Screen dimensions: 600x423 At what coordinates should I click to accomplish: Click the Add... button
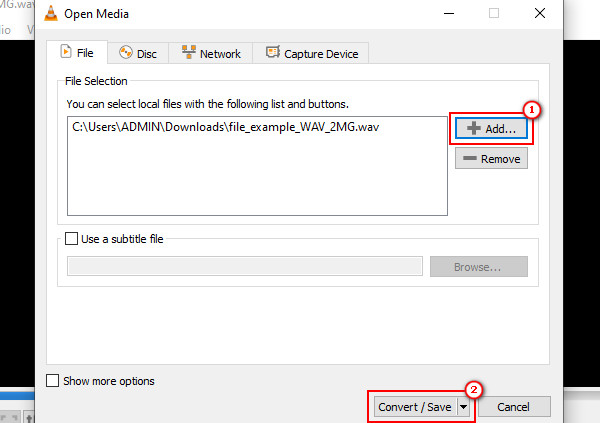[x=491, y=128]
